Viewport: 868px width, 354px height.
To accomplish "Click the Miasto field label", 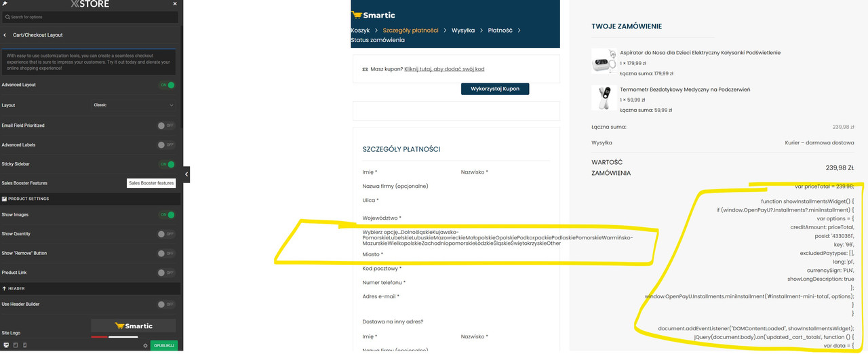I will click(372, 254).
